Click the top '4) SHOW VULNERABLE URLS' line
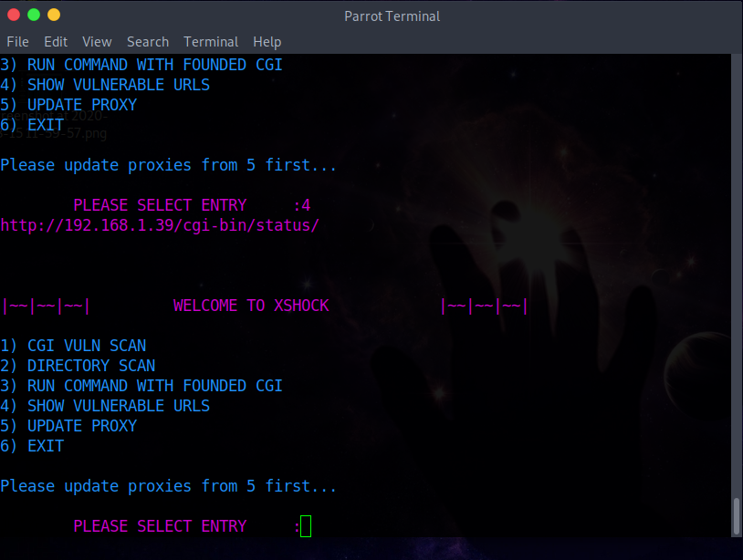 click(x=105, y=85)
